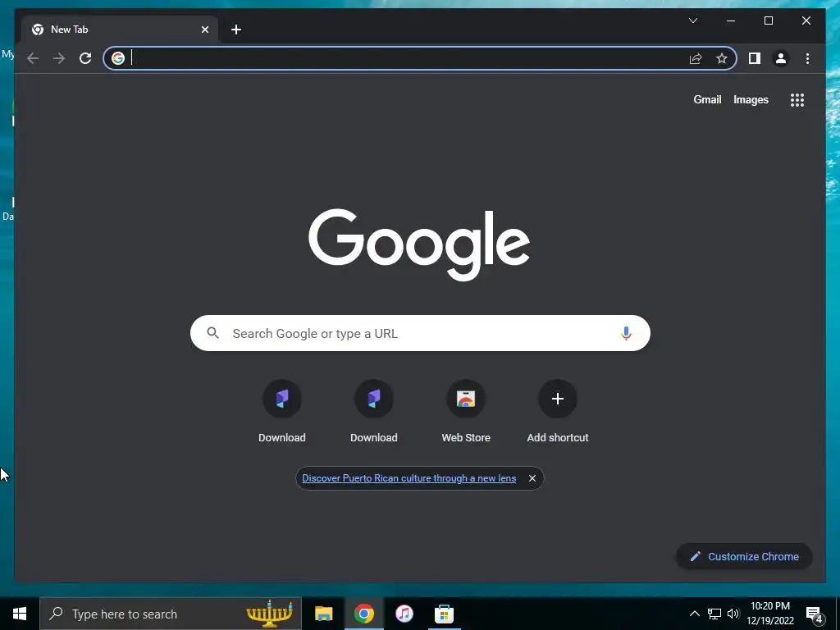Click the Google logo
Viewport: 840px width, 630px height.
click(x=419, y=244)
